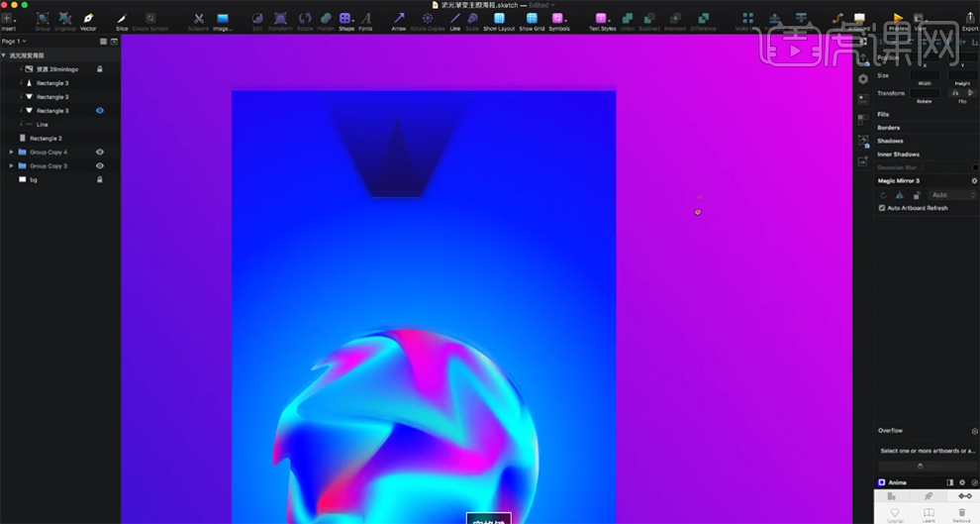Click the Ungroup tool icon

click(x=65, y=18)
